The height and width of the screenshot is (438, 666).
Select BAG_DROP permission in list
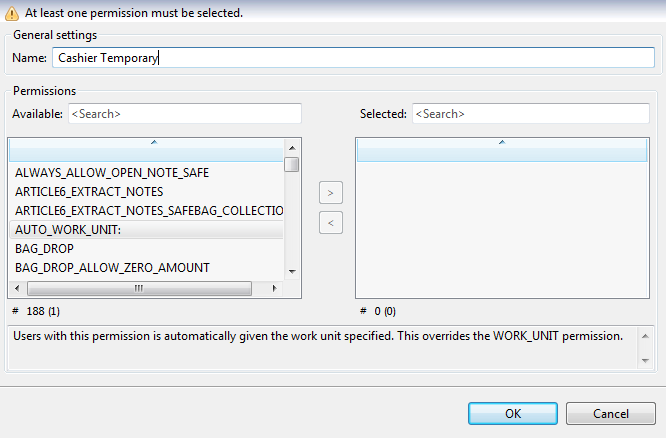coord(44,249)
